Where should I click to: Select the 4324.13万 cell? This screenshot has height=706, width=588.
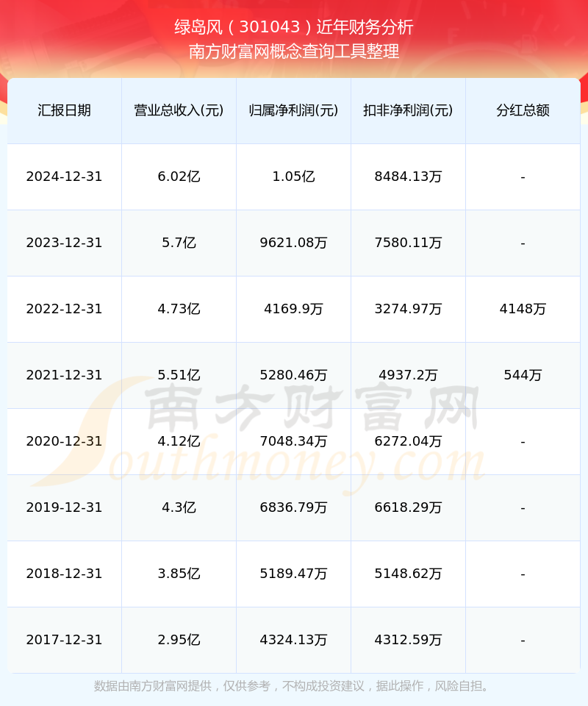click(294, 640)
